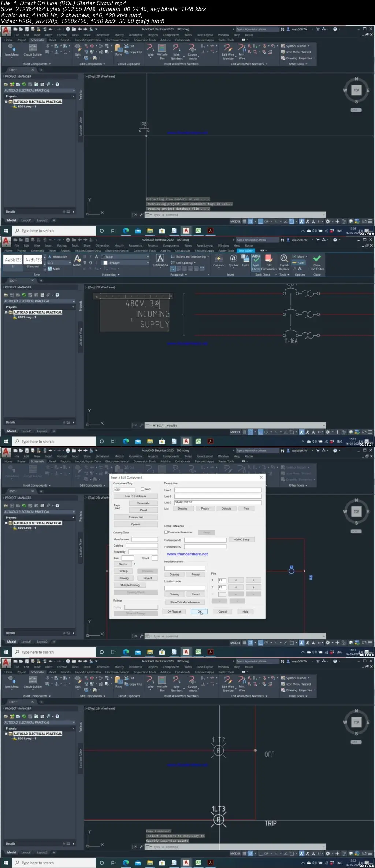
Task: Select Multiple Bus in the first screenshot's ribbon
Action: click(162, 52)
